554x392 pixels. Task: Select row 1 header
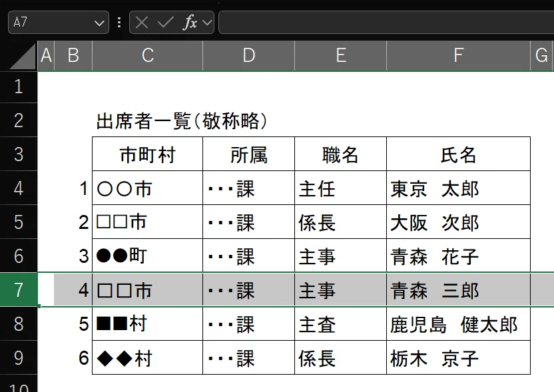tap(19, 87)
